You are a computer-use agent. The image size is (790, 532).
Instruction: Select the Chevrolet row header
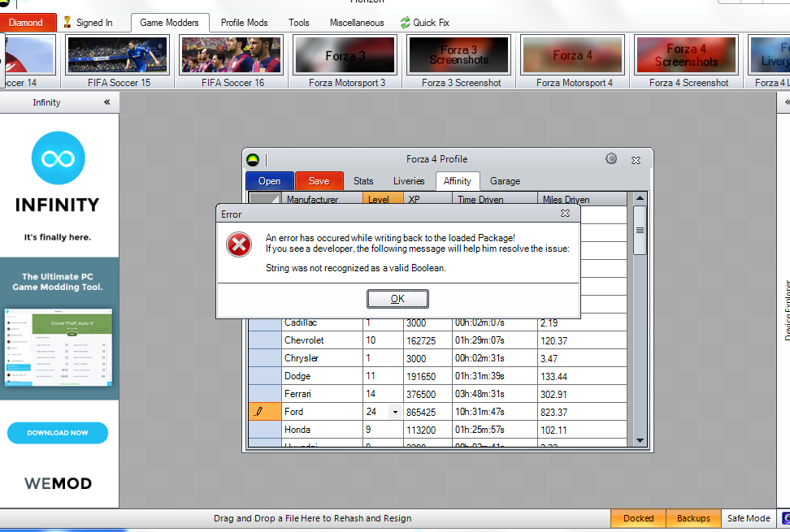[265, 340]
